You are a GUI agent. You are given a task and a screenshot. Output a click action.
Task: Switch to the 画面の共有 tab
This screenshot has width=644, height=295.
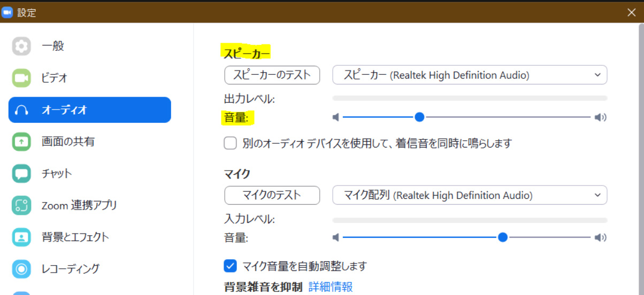pos(90,142)
